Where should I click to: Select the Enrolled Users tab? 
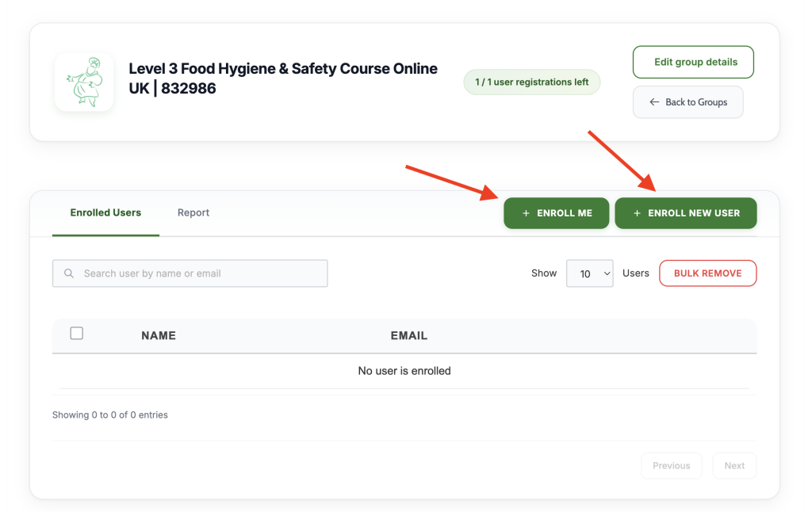(x=105, y=212)
